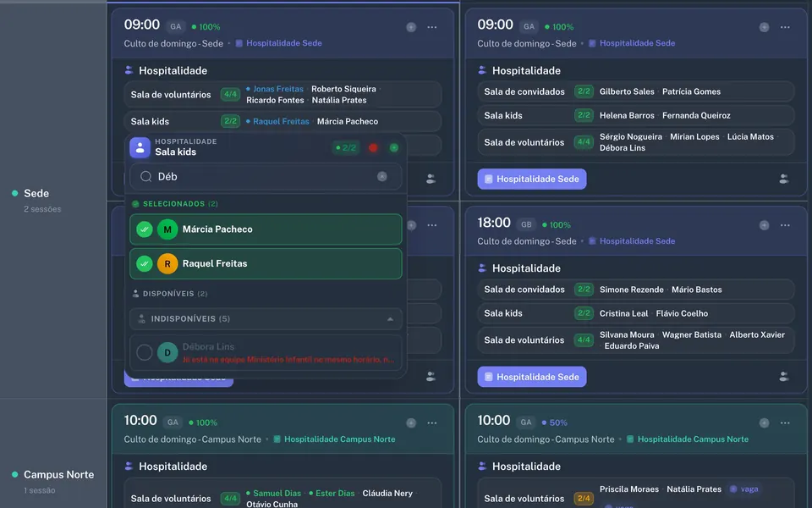Select Campus Norte in sidebar
Screen dimensions: 812x508
(x=58, y=474)
